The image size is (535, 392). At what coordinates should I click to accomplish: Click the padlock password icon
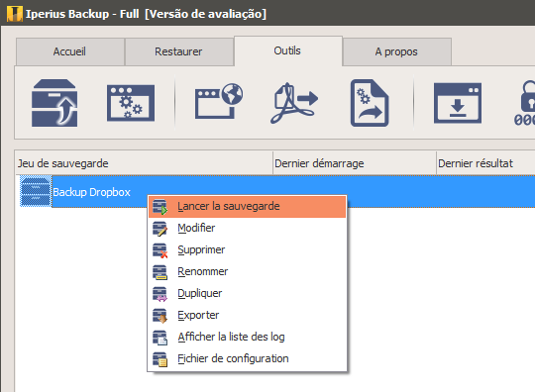point(525,103)
